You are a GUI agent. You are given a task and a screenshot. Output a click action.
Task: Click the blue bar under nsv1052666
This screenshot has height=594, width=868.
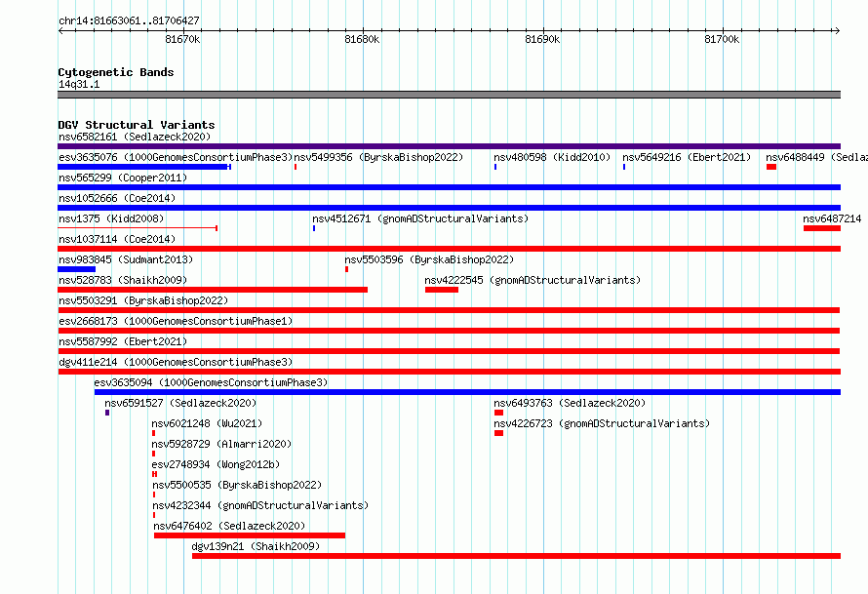[x=449, y=208]
